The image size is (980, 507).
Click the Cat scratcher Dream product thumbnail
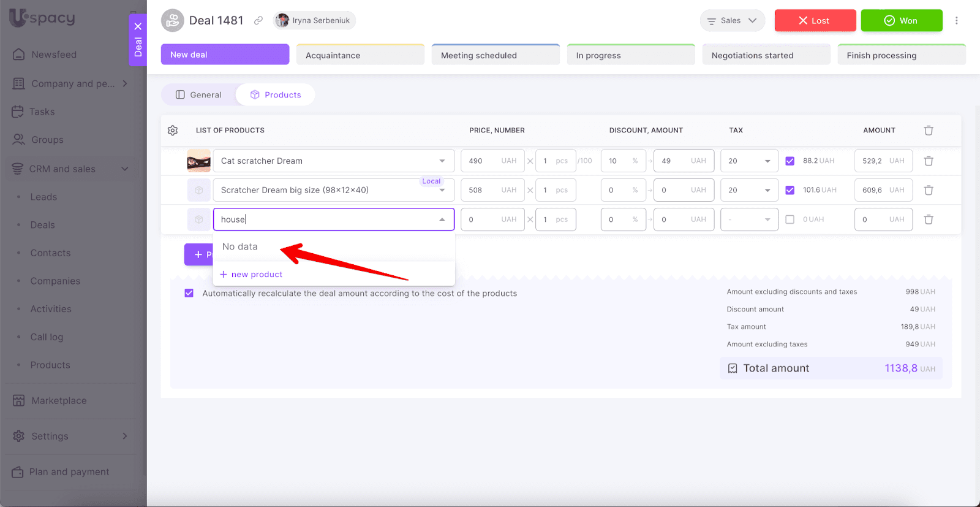[199, 161]
